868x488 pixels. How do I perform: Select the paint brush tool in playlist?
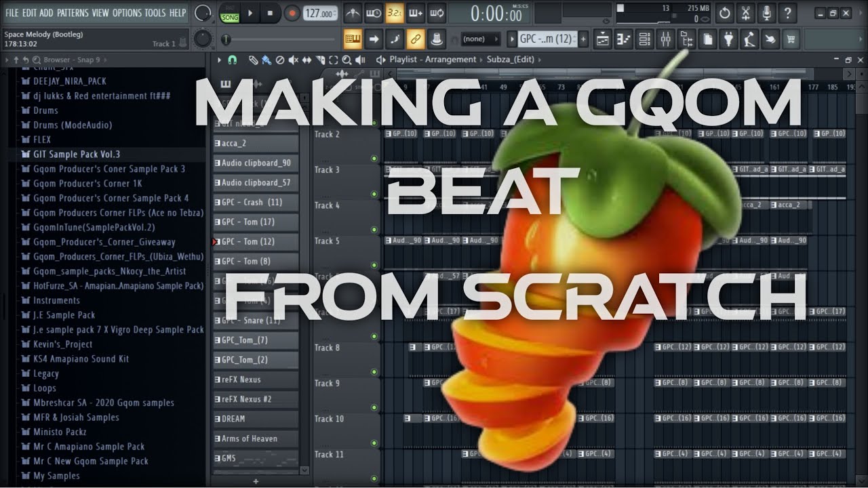[266, 60]
